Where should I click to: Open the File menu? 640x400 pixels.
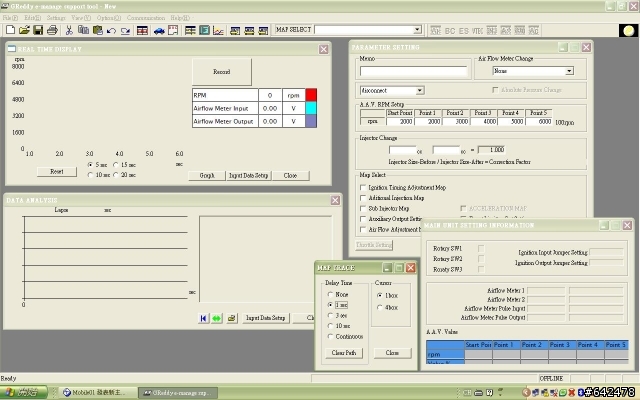[10, 18]
